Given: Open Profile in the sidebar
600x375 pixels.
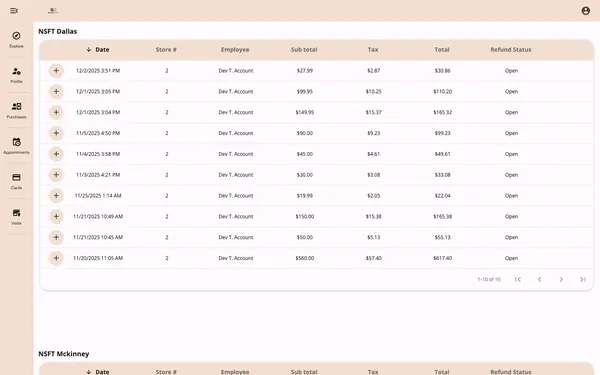Looking at the screenshot, I should (x=16, y=75).
